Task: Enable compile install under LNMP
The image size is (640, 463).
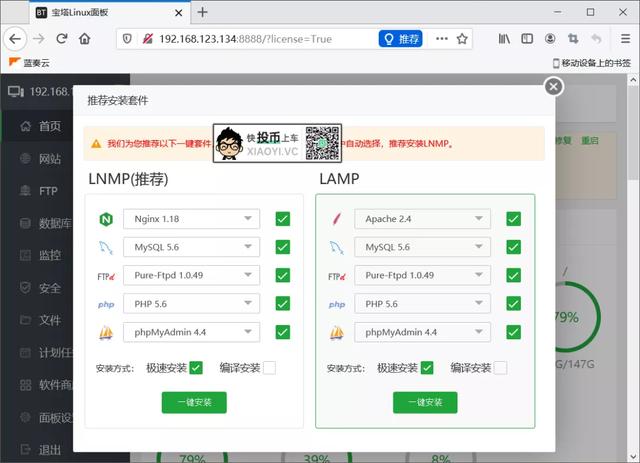Action: click(269, 368)
